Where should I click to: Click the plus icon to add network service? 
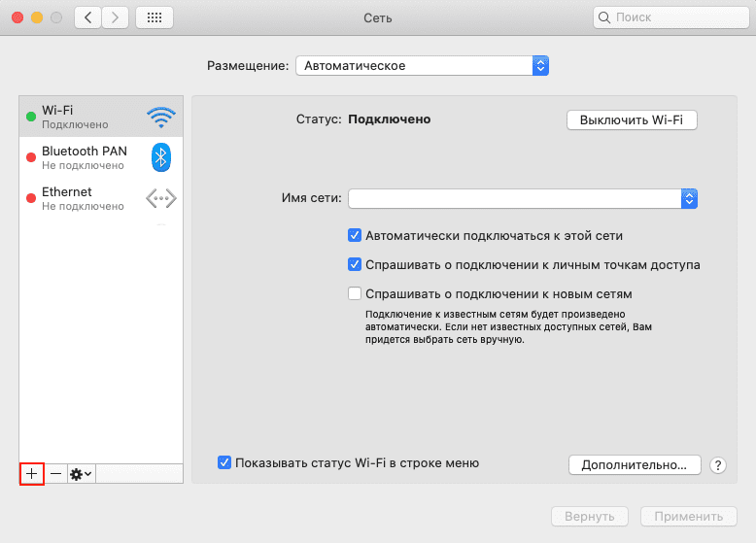pyautogui.click(x=31, y=473)
